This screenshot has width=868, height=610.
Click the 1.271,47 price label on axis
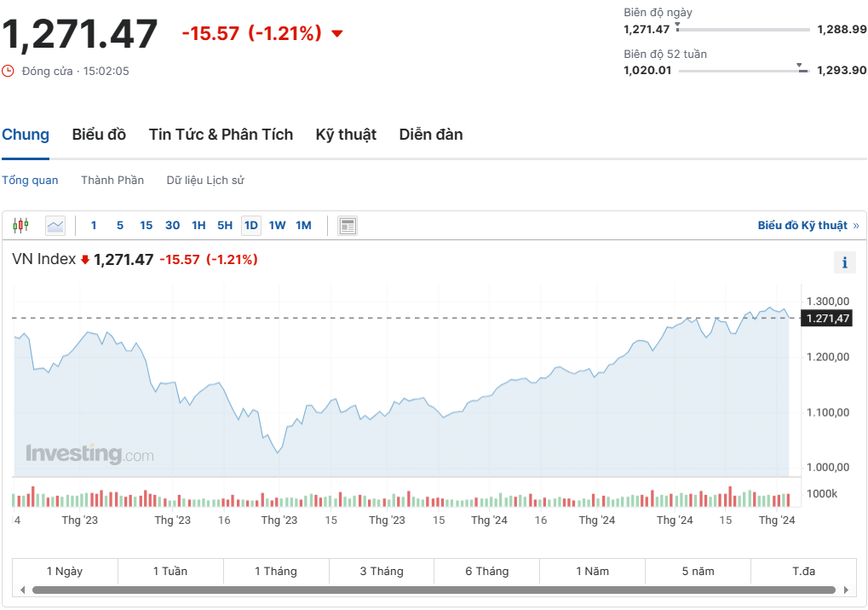pos(827,319)
